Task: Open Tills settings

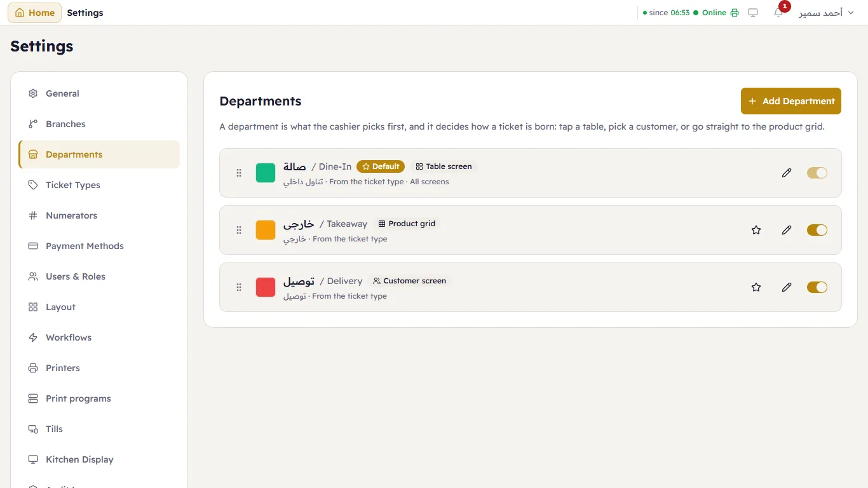Action: click(99, 429)
